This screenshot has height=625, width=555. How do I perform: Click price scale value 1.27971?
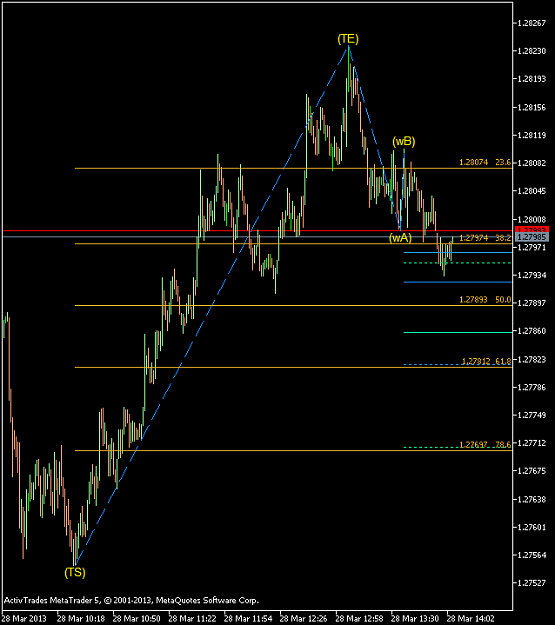pyautogui.click(x=531, y=247)
